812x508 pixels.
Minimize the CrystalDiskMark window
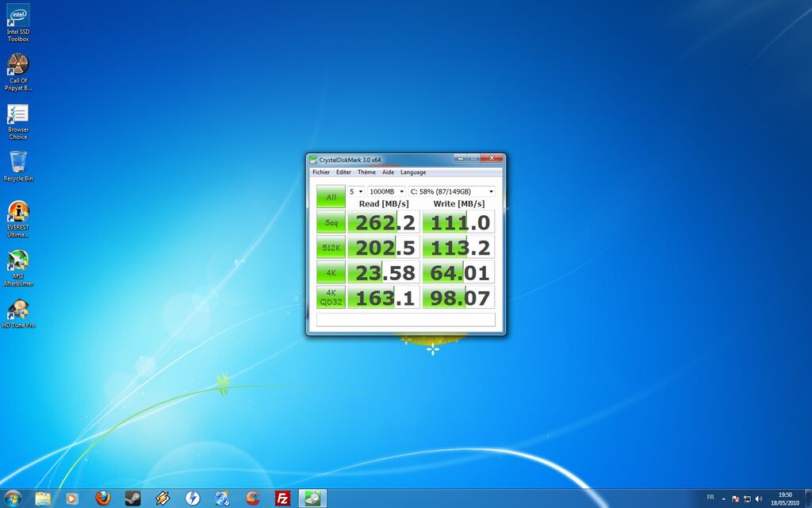pyautogui.click(x=461, y=158)
